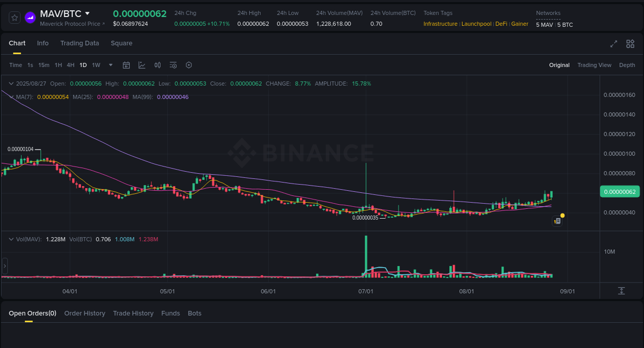
Task: Click the 24h Low value 0.00000053
Action: click(293, 24)
